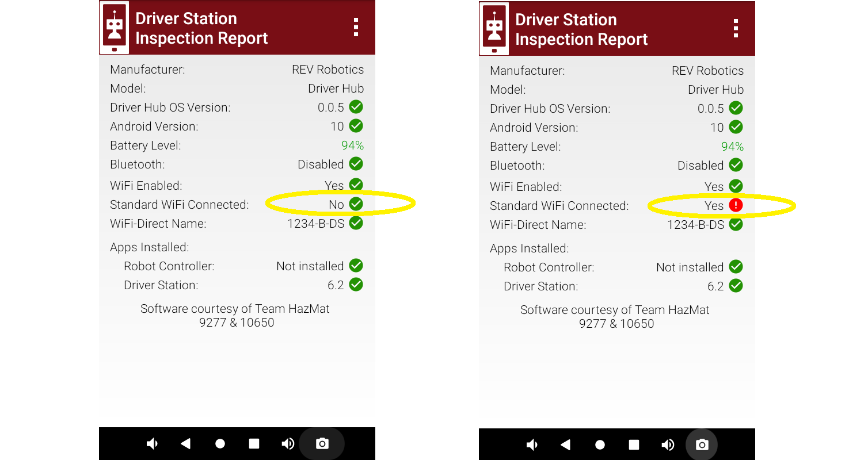The height and width of the screenshot is (460, 868).
Task: Click the checkmark next to Android Version 10
Action: point(356,126)
